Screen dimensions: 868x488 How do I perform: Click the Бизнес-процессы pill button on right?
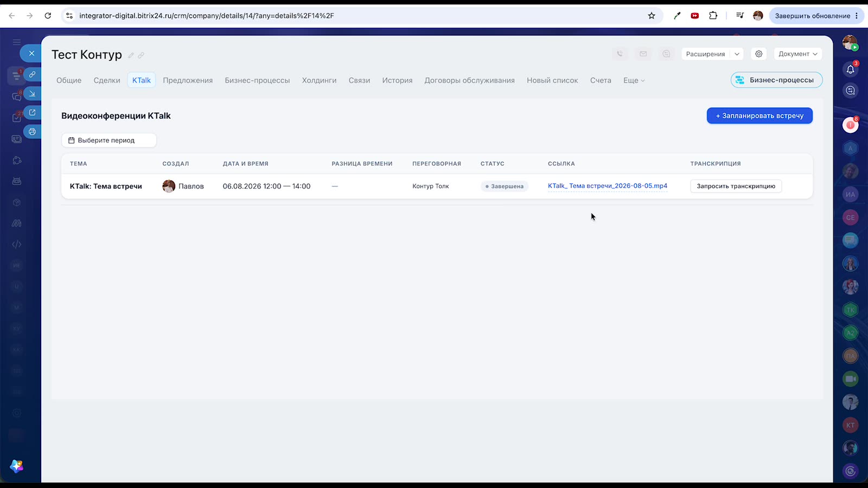776,80
